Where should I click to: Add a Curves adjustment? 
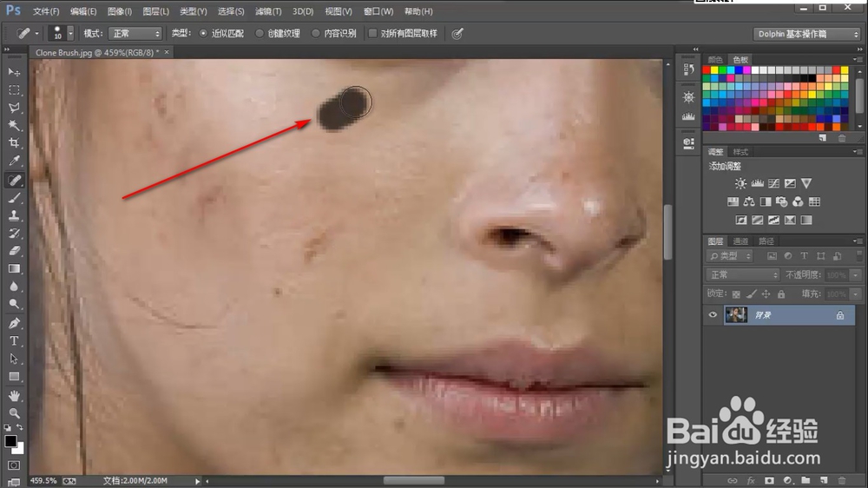pos(774,183)
